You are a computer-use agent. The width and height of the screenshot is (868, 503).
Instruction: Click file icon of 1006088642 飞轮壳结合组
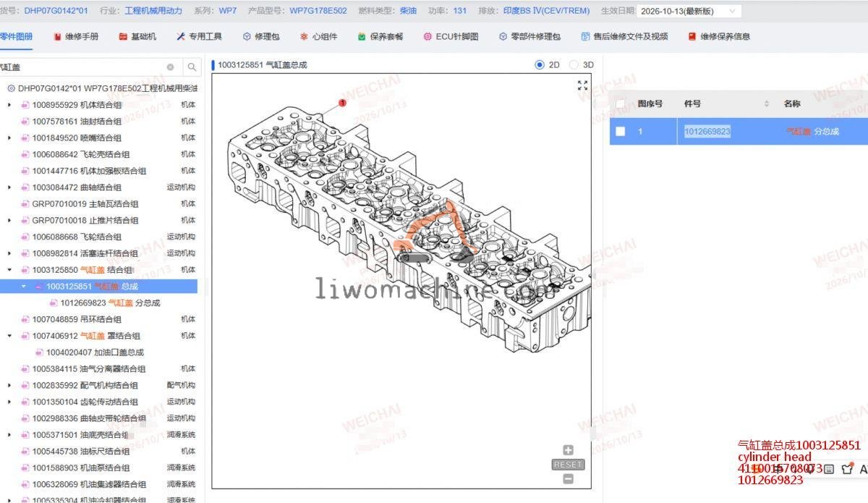[x=25, y=154]
